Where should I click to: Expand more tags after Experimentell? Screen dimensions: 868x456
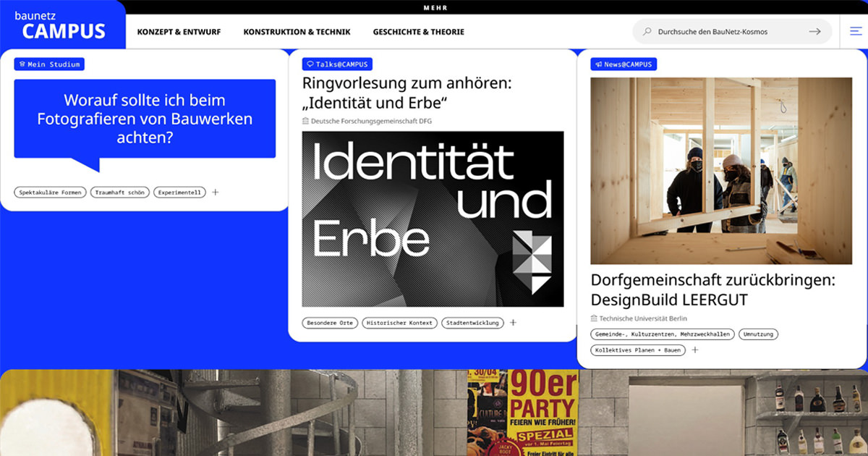point(215,193)
